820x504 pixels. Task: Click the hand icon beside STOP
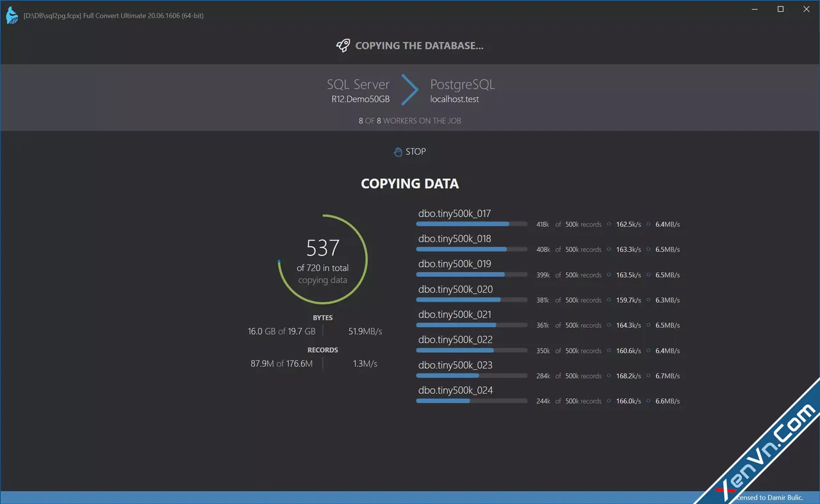398,152
